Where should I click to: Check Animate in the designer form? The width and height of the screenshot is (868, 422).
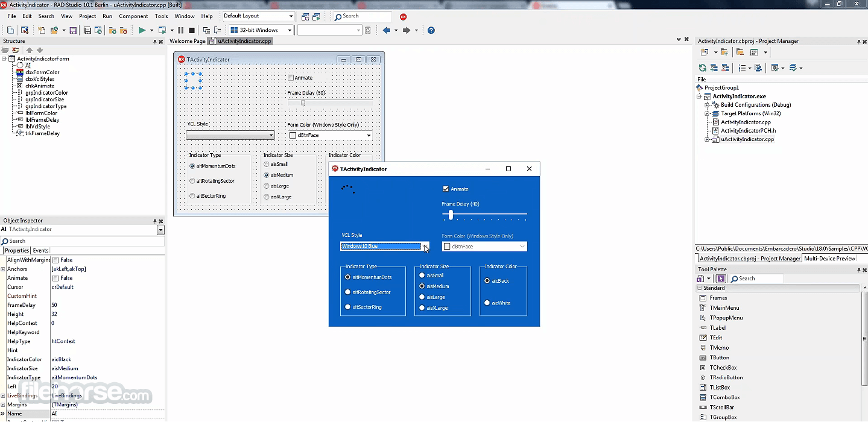tap(291, 78)
